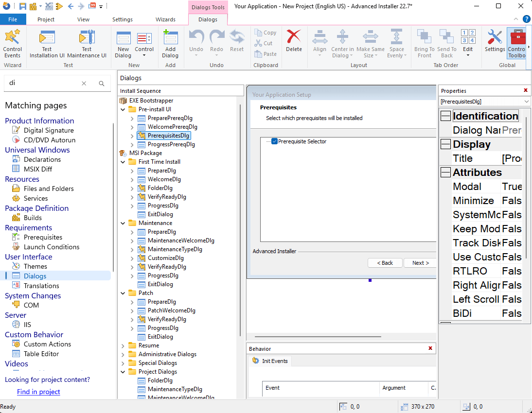Uncheck the Prerequisite Selector checkbox
The image size is (532, 413).
(274, 141)
